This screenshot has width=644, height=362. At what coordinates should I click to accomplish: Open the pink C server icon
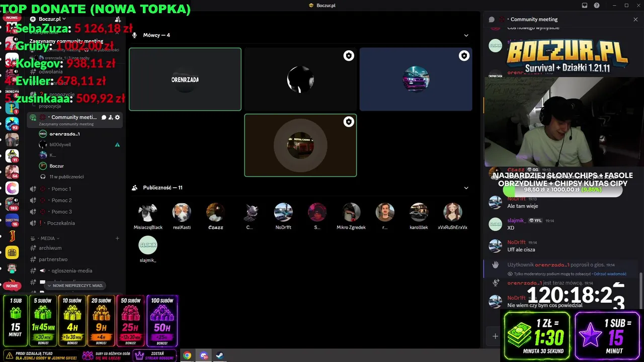12,188
